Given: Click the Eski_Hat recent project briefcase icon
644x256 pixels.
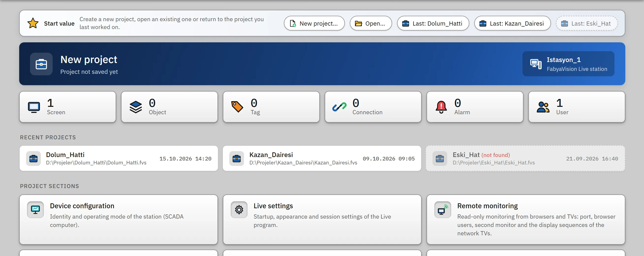Looking at the screenshot, I should point(440,159).
